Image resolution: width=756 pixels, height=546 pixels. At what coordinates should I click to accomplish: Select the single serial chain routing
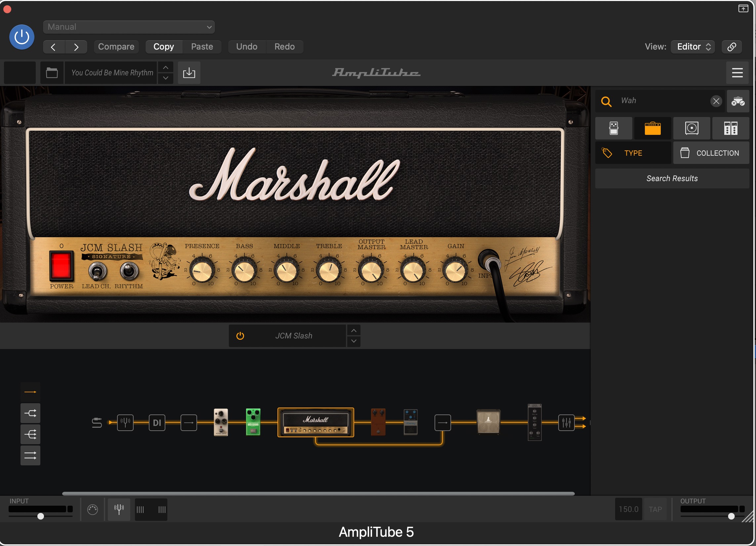[x=30, y=392]
